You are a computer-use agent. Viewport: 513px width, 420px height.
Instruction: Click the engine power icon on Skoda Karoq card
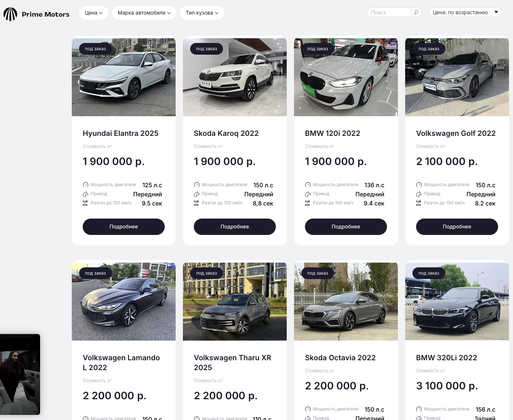tap(196, 185)
